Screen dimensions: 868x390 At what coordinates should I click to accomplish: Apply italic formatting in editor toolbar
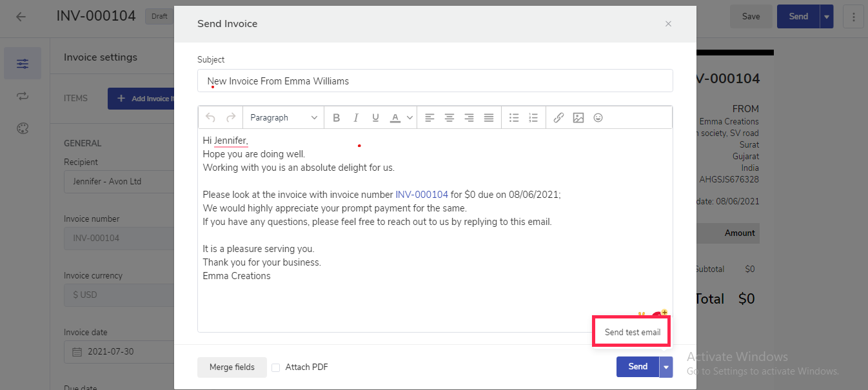[x=355, y=118]
